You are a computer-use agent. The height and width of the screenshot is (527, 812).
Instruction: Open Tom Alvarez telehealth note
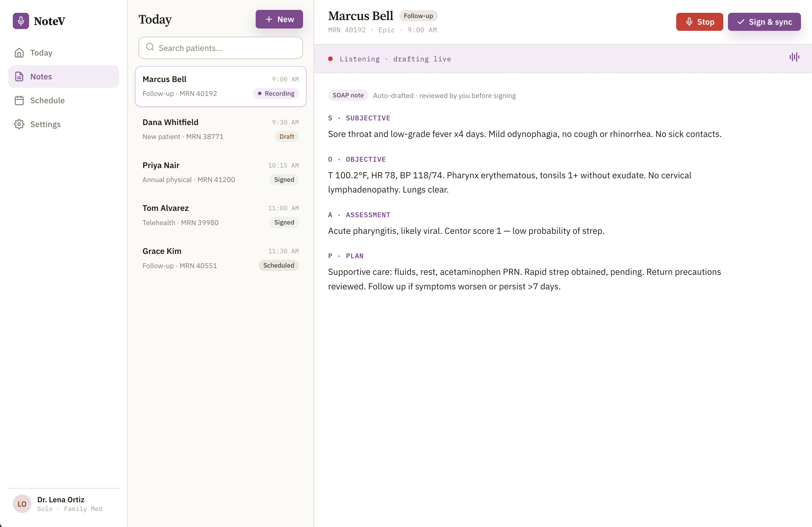pos(220,215)
